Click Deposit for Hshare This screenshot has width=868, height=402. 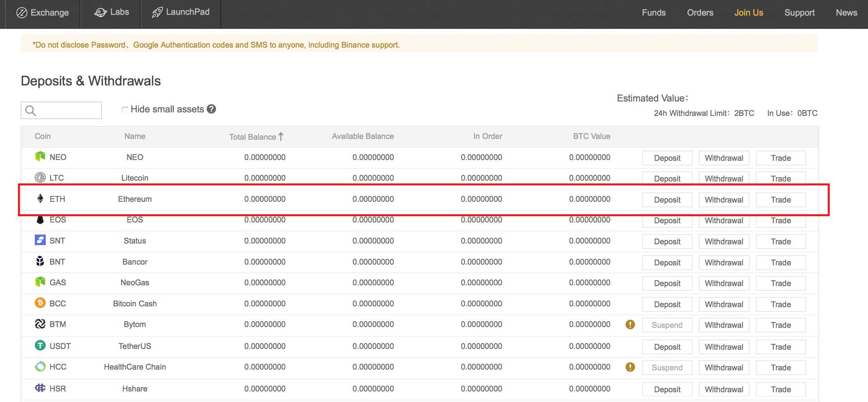point(667,390)
